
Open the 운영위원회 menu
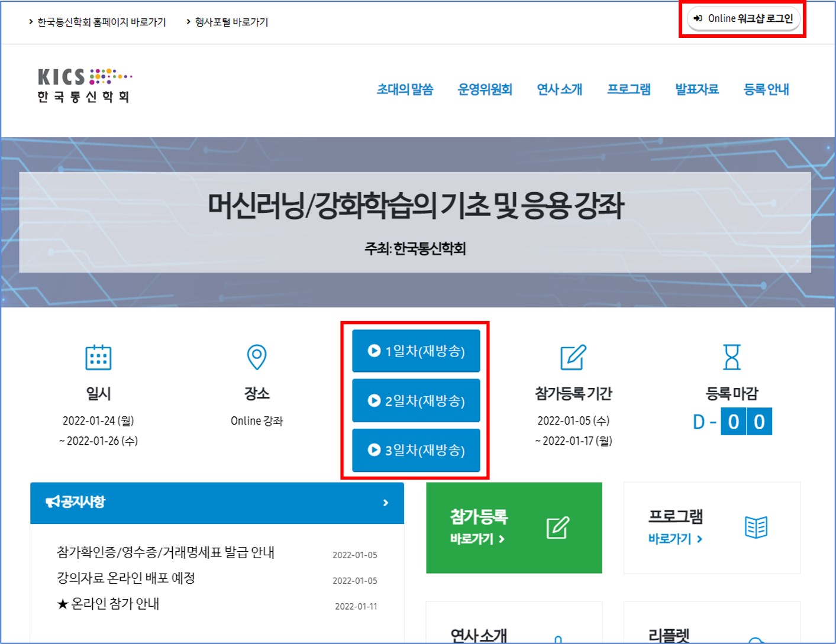pyautogui.click(x=485, y=89)
